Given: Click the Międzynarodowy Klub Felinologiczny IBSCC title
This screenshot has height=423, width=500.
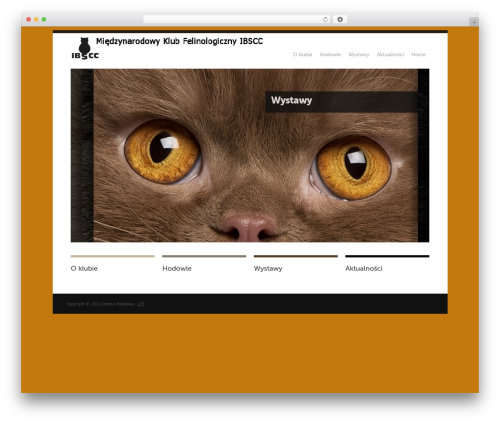Looking at the screenshot, I should (x=179, y=41).
